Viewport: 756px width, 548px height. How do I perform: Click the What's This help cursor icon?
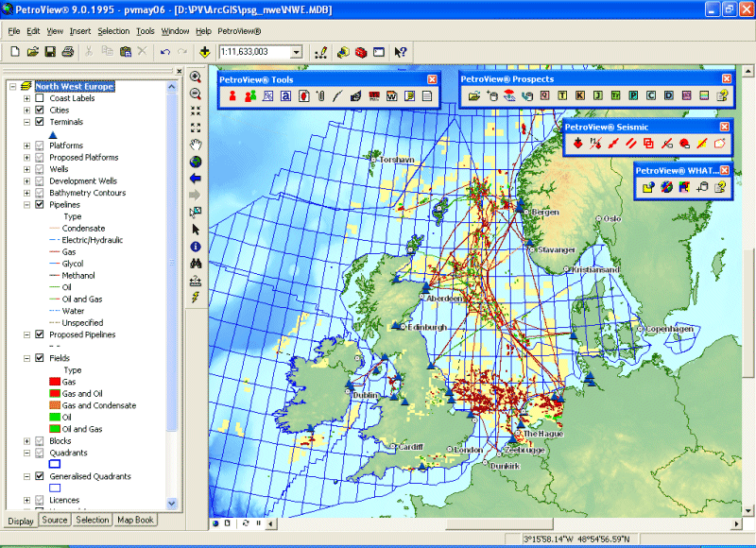click(400, 52)
